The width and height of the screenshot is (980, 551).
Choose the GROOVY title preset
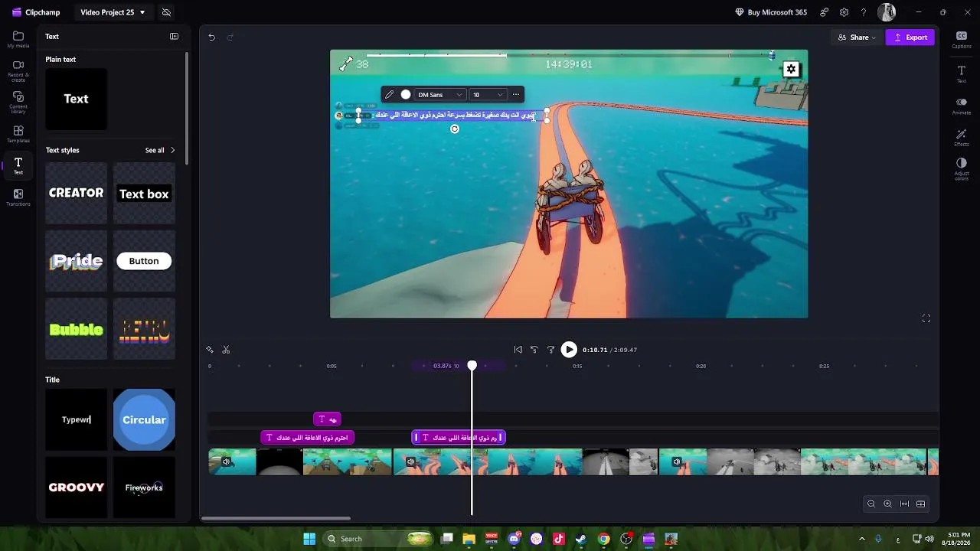[76, 487]
